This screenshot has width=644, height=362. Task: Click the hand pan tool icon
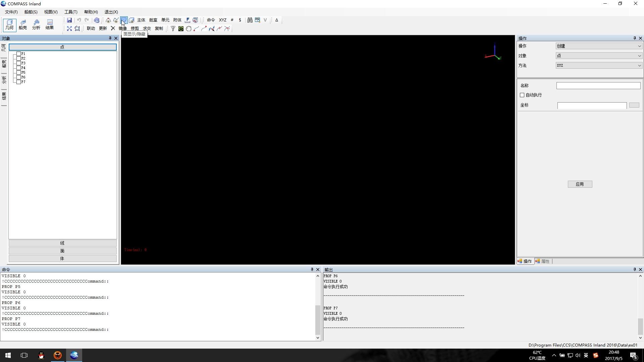189,28
